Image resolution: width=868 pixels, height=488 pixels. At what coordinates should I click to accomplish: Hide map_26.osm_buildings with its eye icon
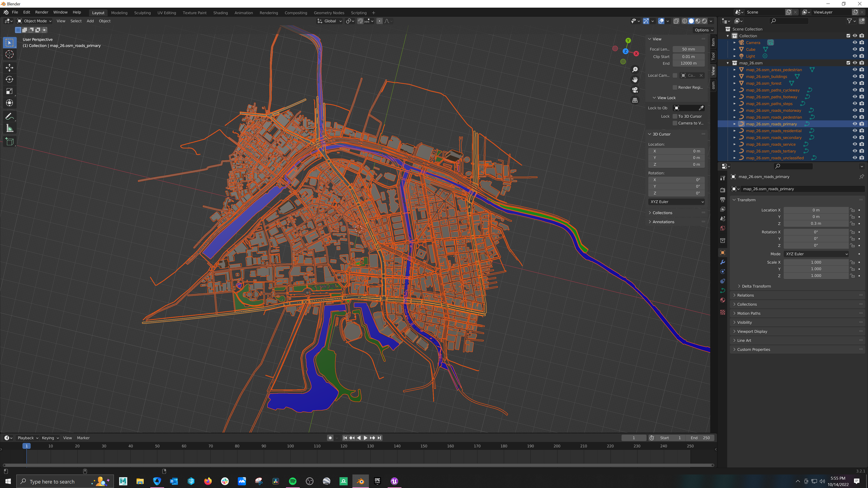coord(855,76)
